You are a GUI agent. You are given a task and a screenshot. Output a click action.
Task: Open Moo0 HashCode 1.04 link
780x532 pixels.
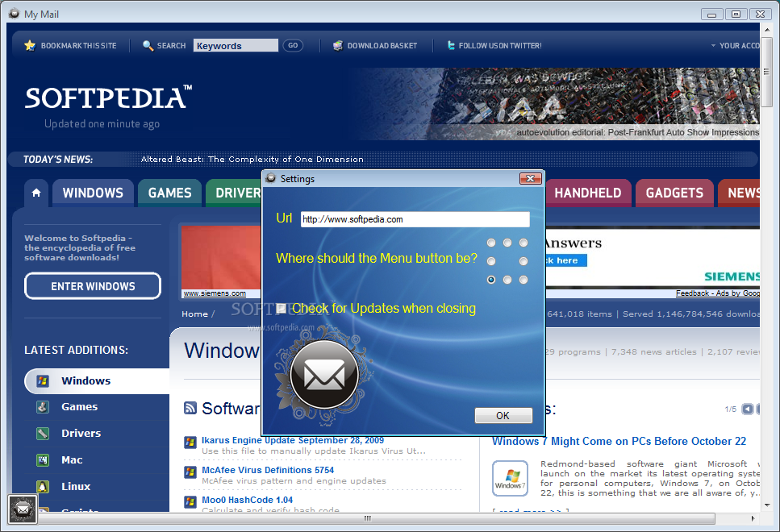click(248, 500)
